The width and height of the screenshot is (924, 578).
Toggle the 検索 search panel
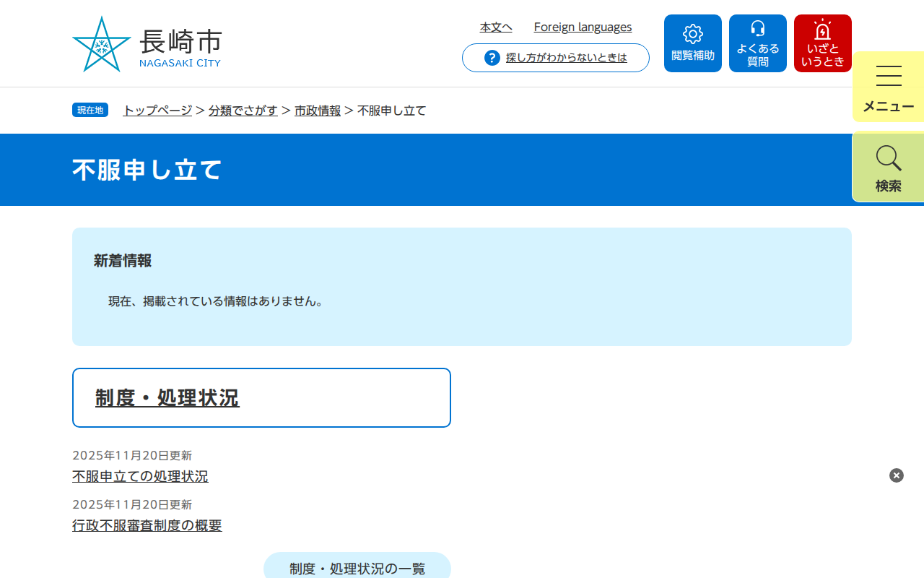887,168
